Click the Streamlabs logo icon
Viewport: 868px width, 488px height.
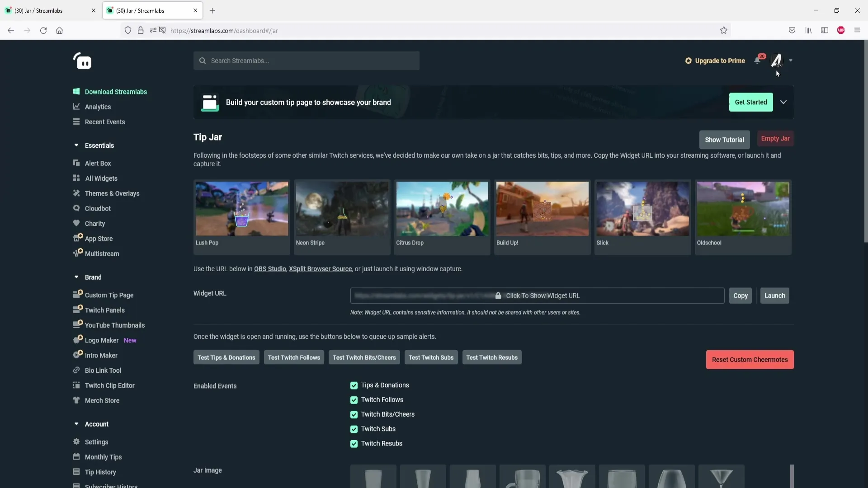click(x=82, y=61)
